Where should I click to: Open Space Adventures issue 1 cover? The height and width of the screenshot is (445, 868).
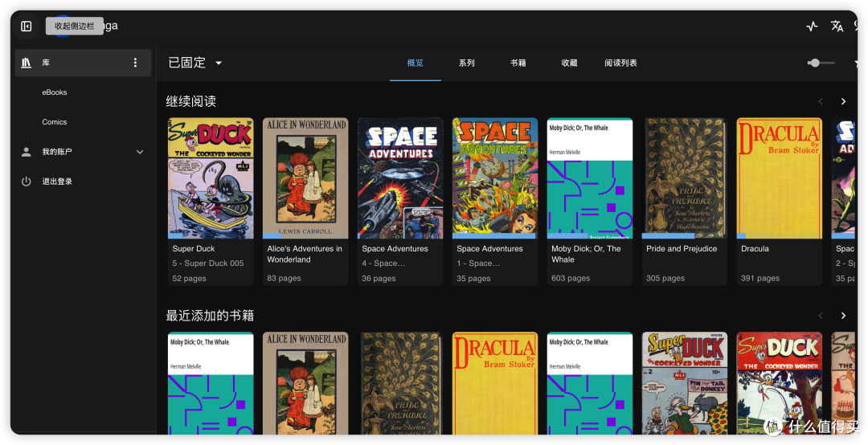tap(495, 178)
